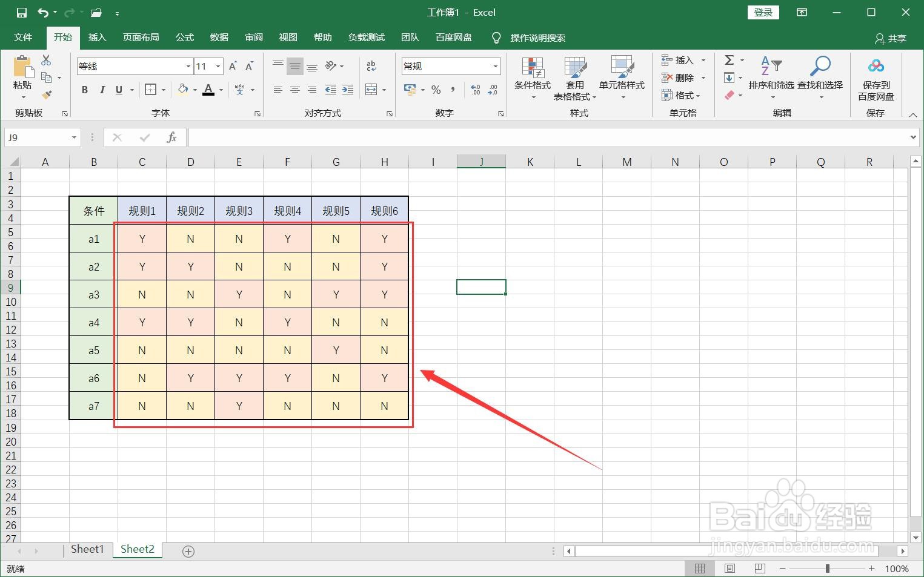Expand the formula bar
Viewport: 924px width, 577px height.
click(914, 137)
